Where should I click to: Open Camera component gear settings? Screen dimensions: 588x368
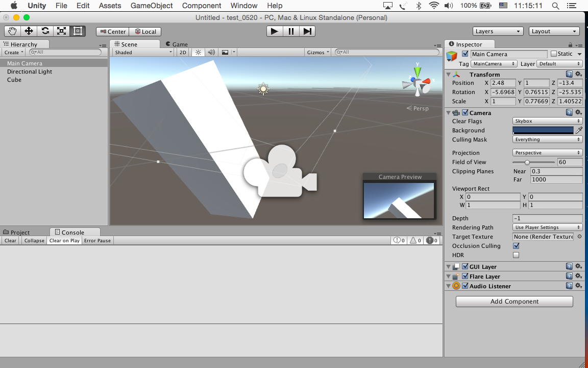pos(578,112)
